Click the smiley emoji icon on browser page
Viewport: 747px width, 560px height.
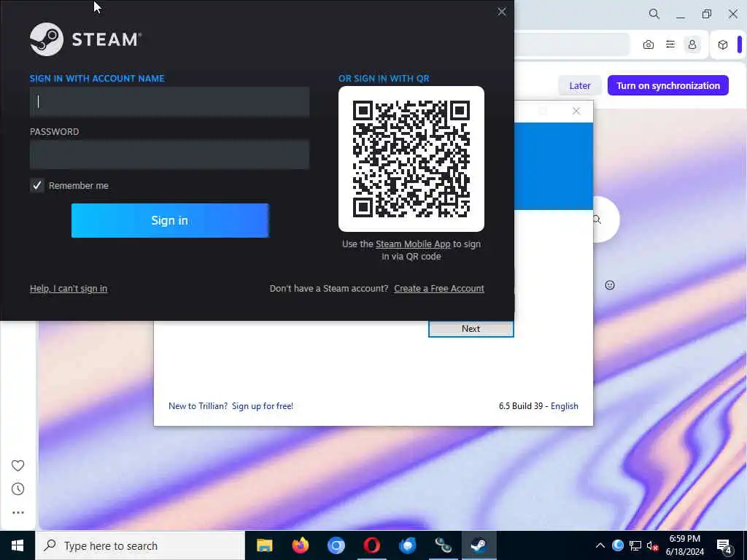coord(610,285)
